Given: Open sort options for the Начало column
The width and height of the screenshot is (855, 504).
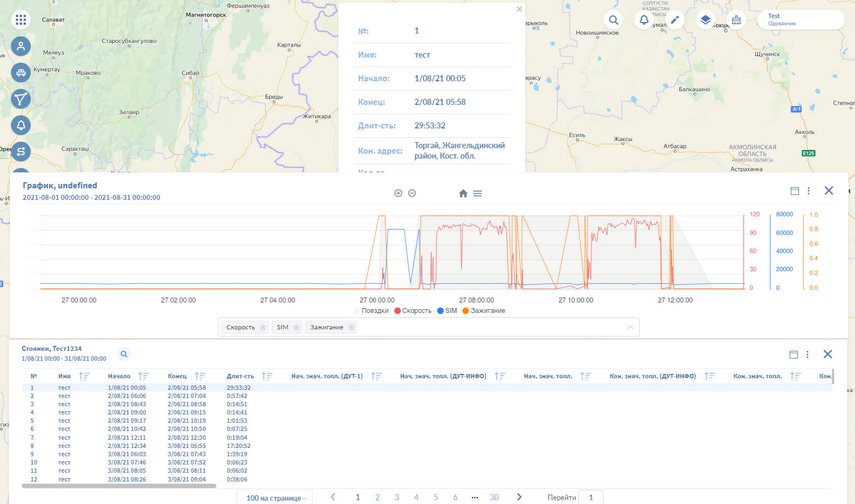Looking at the screenshot, I should pyautogui.click(x=144, y=376).
